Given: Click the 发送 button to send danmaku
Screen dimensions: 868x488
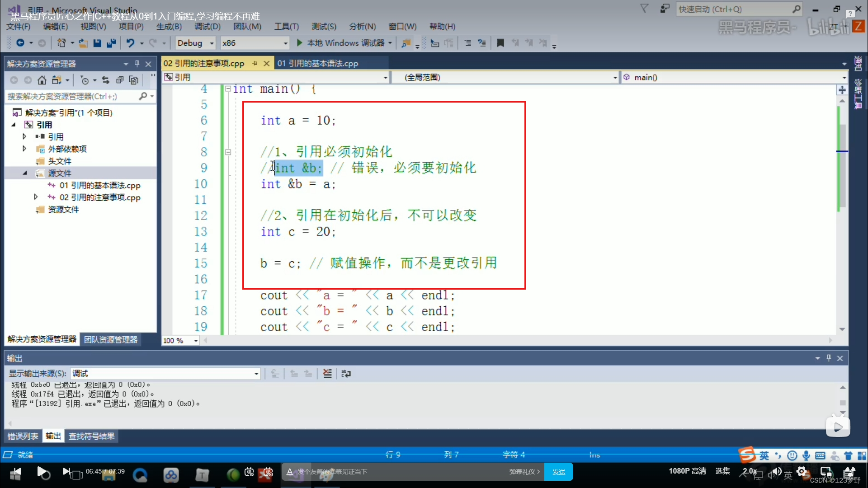Looking at the screenshot, I should point(559,472).
